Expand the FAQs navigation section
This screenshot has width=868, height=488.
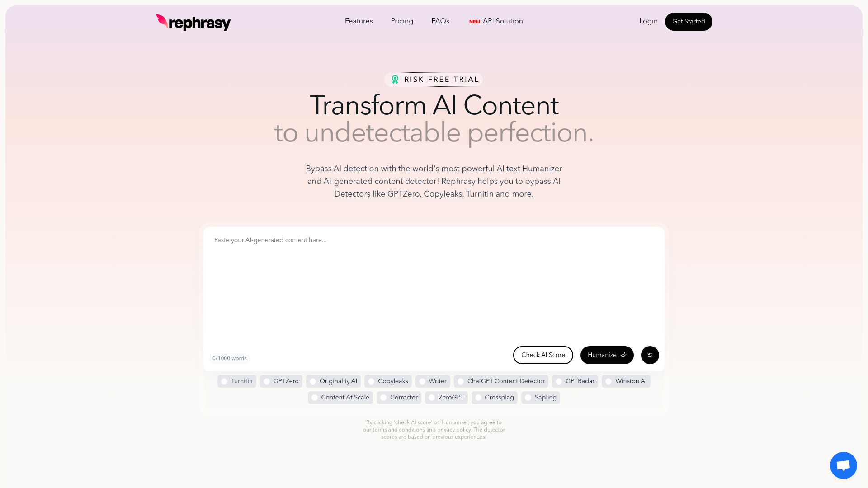[x=441, y=21]
